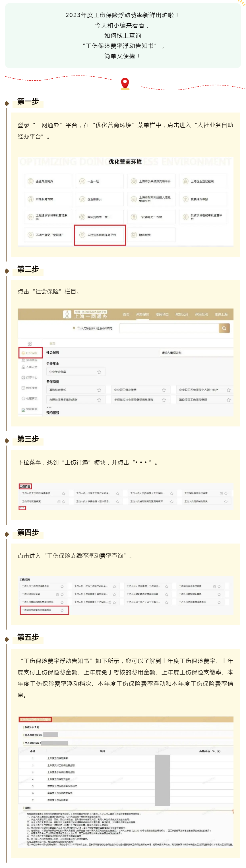
Task: Open 新手指南 in the left sidebar
Action: (23, 388)
